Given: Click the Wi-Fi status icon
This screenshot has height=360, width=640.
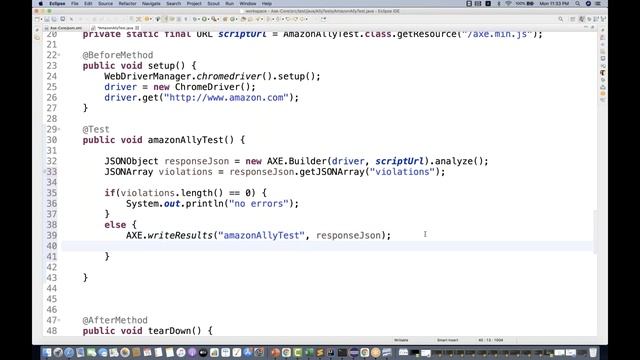Looking at the screenshot, I should (509, 3).
